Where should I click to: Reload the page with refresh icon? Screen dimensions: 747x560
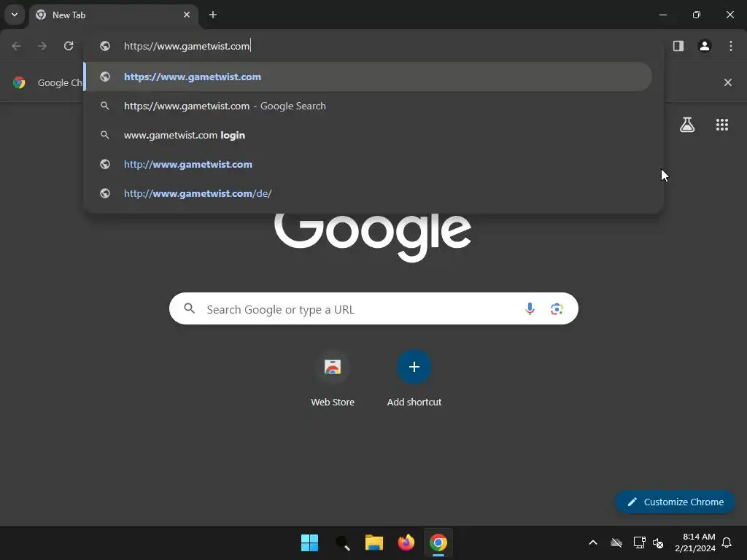pyautogui.click(x=69, y=46)
